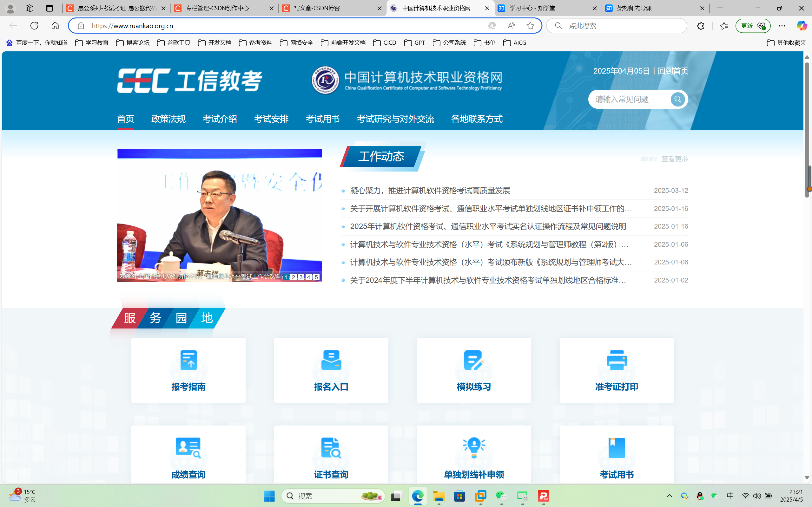The width and height of the screenshot is (812, 507).
Task: Switch carousel to slide 3
Action: [x=301, y=277]
